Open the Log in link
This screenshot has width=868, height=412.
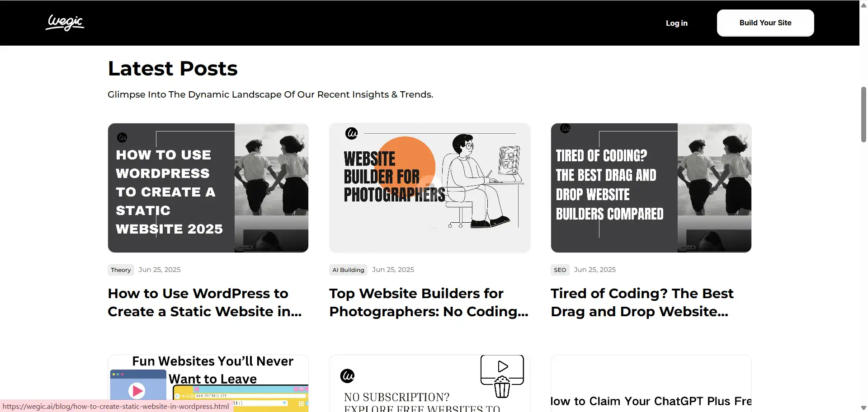point(676,23)
